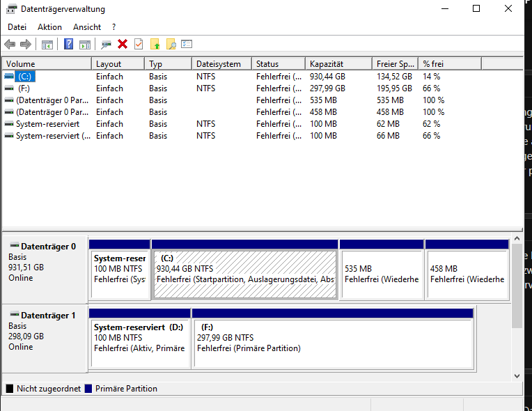Sort by the Kapazität column header
The width and height of the screenshot is (532, 411).
click(339, 64)
